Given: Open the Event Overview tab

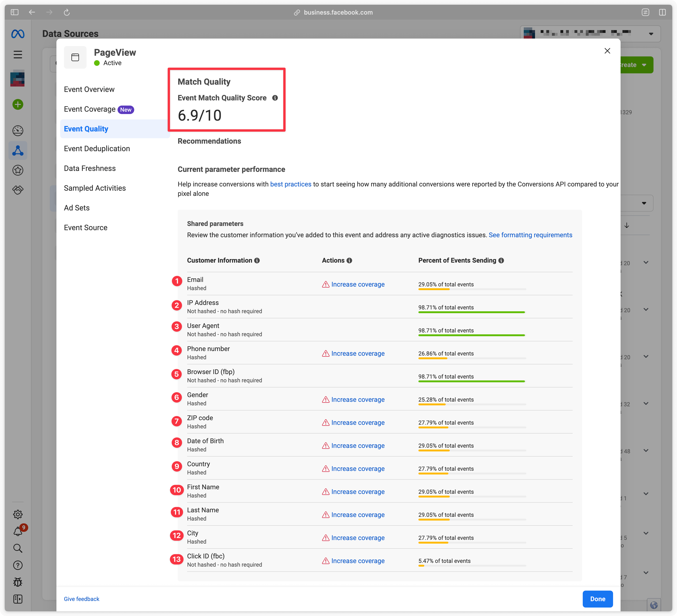Looking at the screenshot, I should point(89,89).
